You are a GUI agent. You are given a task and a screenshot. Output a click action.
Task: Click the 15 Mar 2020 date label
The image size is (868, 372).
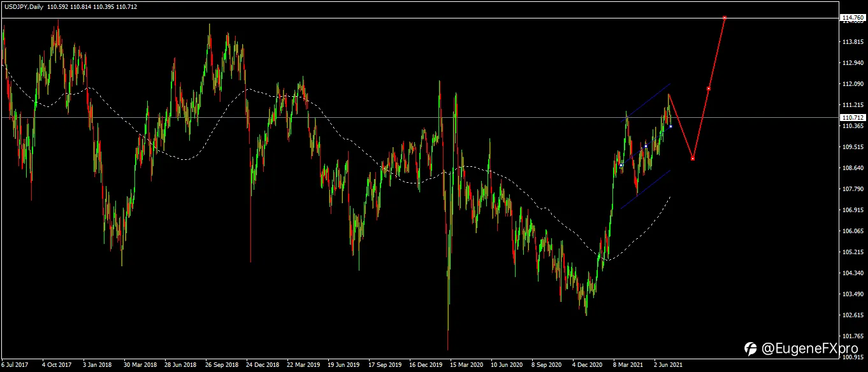[467, 366]
